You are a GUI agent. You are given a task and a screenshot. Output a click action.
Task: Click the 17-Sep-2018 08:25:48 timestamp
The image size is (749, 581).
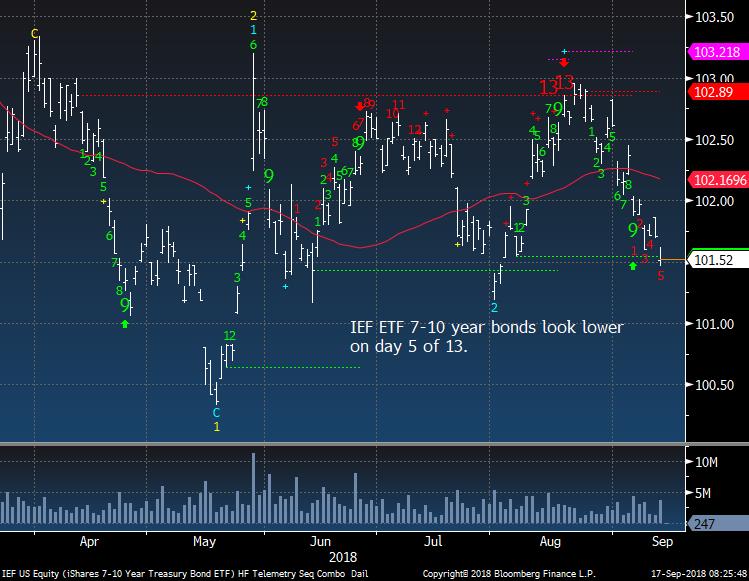click(x=699, y=573)
